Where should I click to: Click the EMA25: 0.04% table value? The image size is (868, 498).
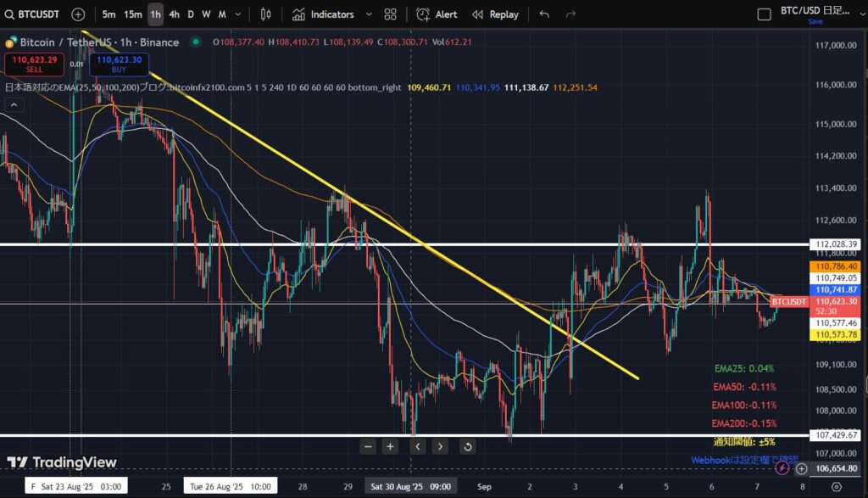(744, 368)
